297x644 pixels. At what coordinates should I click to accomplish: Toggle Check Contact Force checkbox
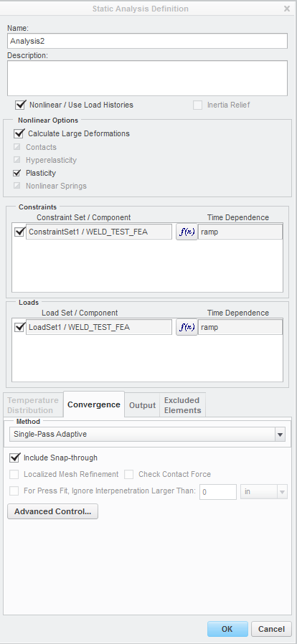pos(129,474)
